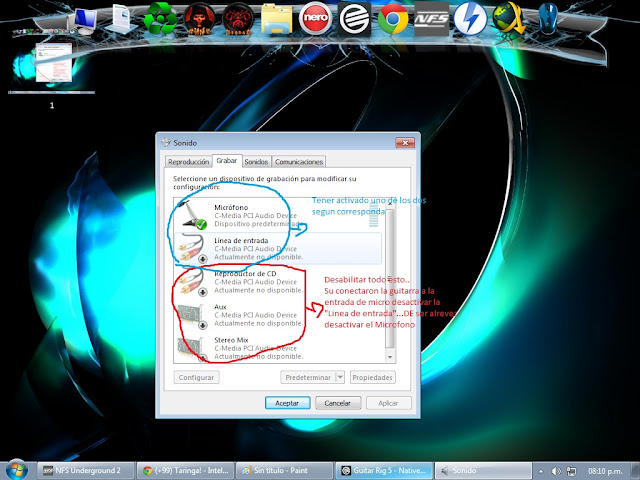Select the 'Aux' device name text
Viewport: 640px width, 480px height.
(220, 307)
